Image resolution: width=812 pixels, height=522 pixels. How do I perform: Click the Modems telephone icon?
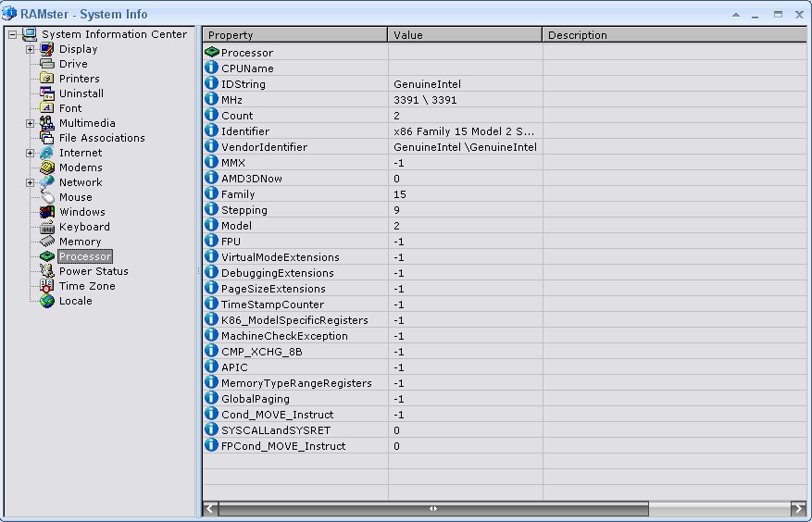point(47,168)
